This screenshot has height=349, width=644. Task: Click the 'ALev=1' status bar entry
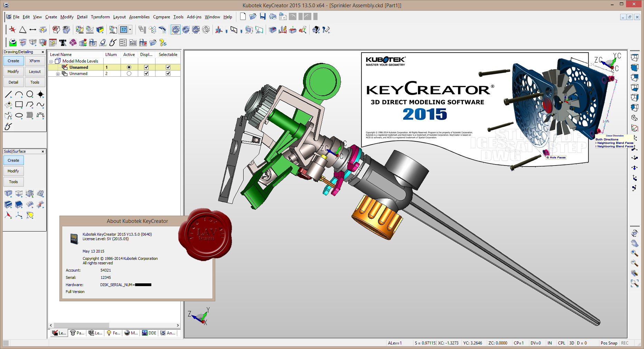[395, 343]
